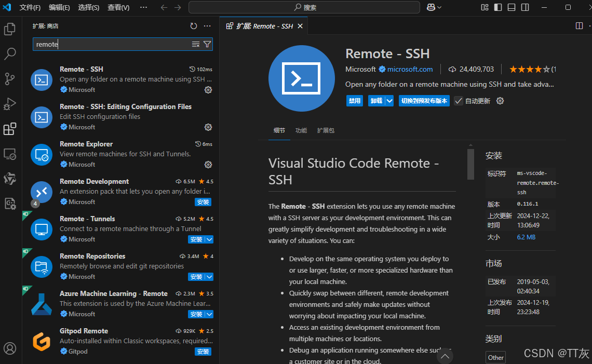The height and width of the screenshot is (364, 592).
Task: Switch to the 细节 tab
Action: 279,130
